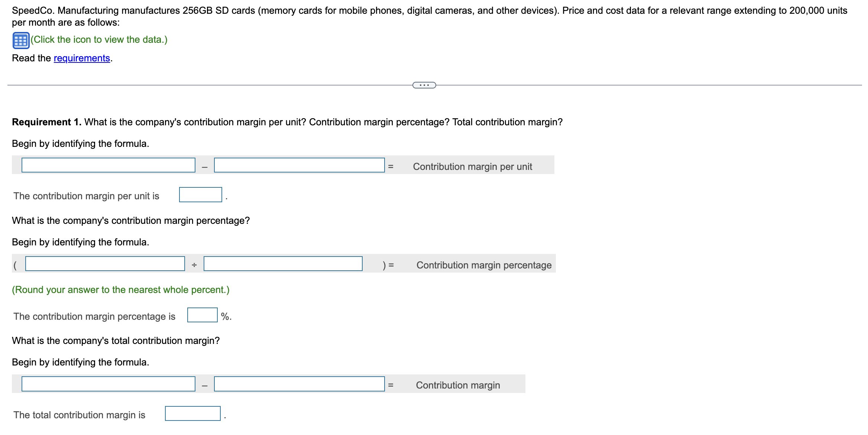This screenshot has height=435, width=868.
Task: Click the ellipsis divider to expand options
Action: pyautogui.click(x=424, y=85)
